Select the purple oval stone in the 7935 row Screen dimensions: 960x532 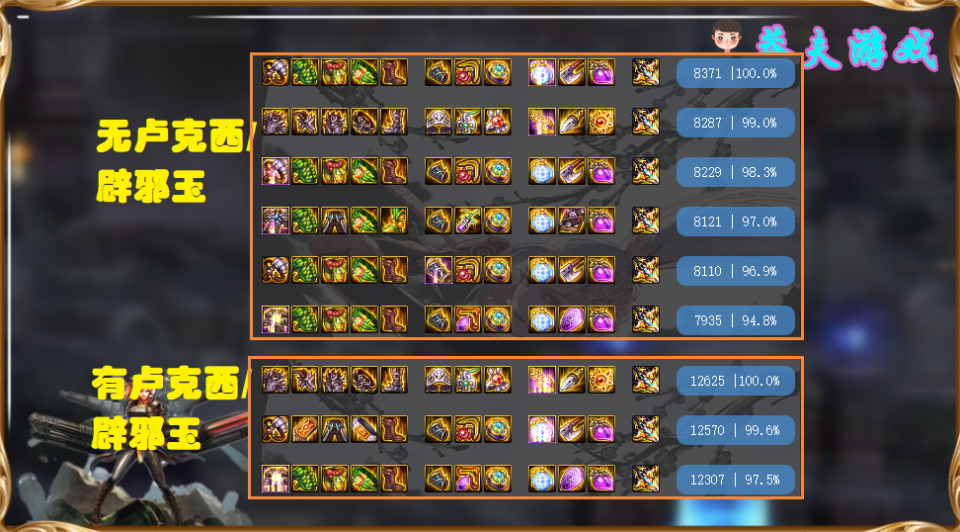[571, 320]
